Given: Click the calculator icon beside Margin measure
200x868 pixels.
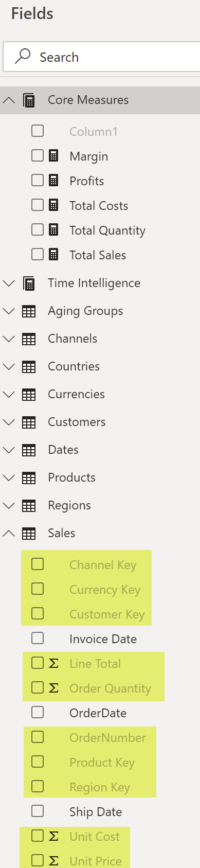Looking at the screenshot, I should (53, 156).
